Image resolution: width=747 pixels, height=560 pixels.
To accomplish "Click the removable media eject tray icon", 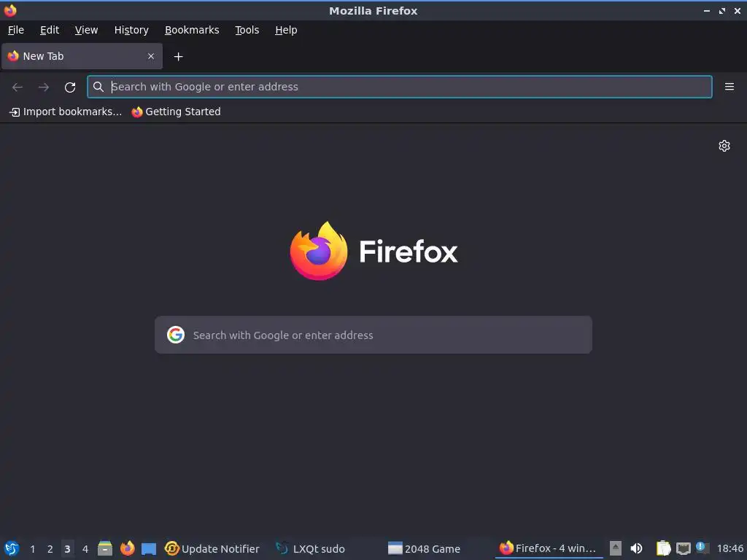I will [616, 548].
